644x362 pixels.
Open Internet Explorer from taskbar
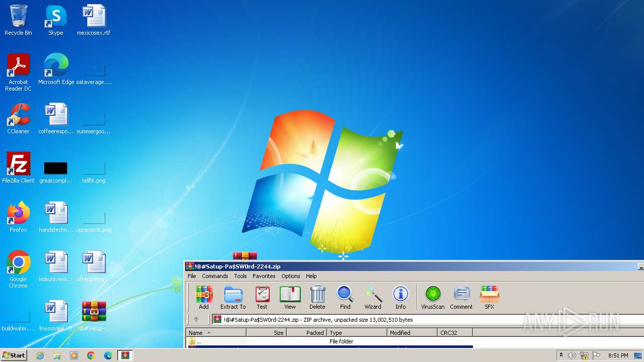(40, 355)
